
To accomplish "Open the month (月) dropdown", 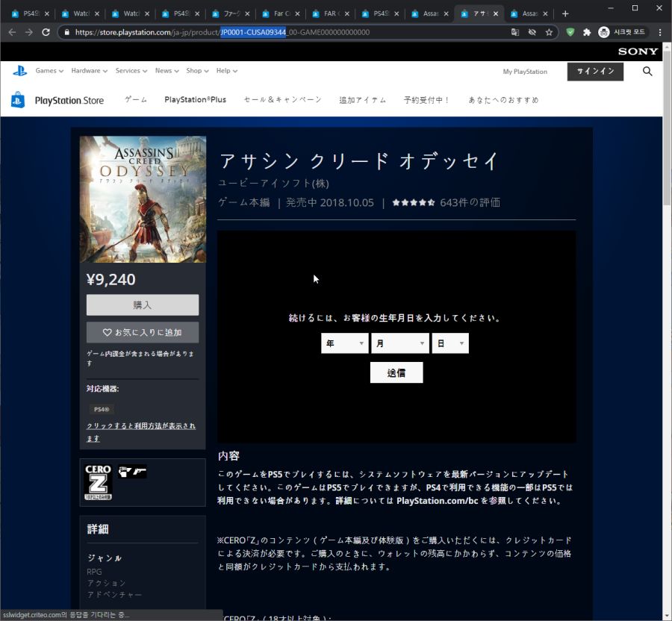I will (400, 343).
